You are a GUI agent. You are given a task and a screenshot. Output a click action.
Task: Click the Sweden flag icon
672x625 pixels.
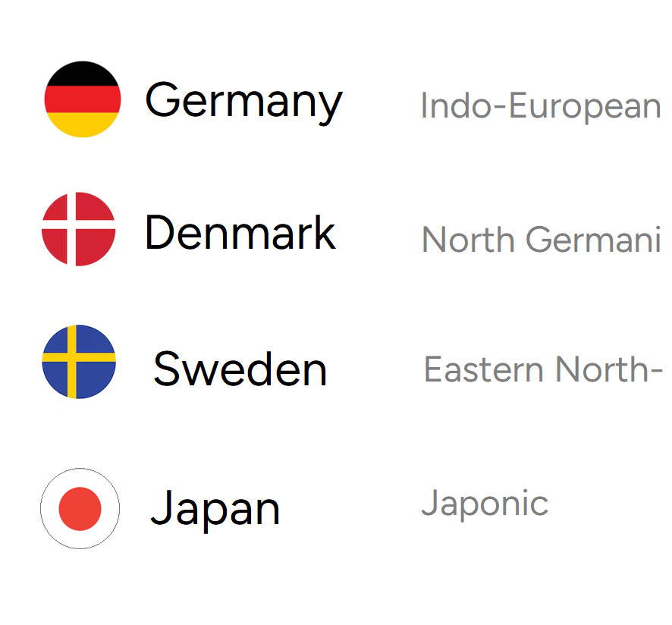(x=79, y=362)
